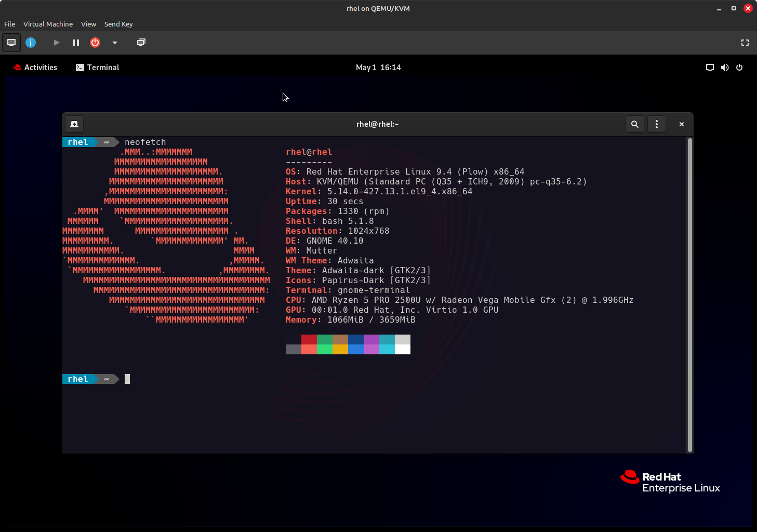The image size is (757, 532).
Task: Click the WM: Mutter line
Action: tap(312, 251)
